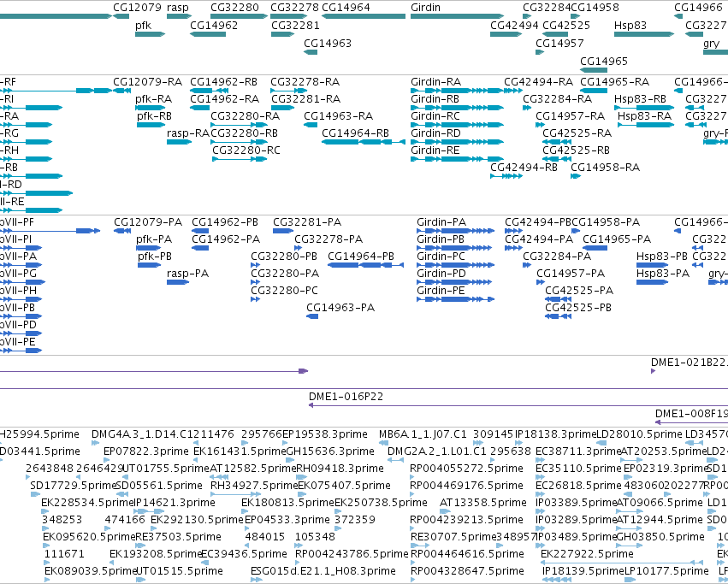The image size is (728, 584).
Task: Select transcript pfk-RB
Action: coord(151,125)
